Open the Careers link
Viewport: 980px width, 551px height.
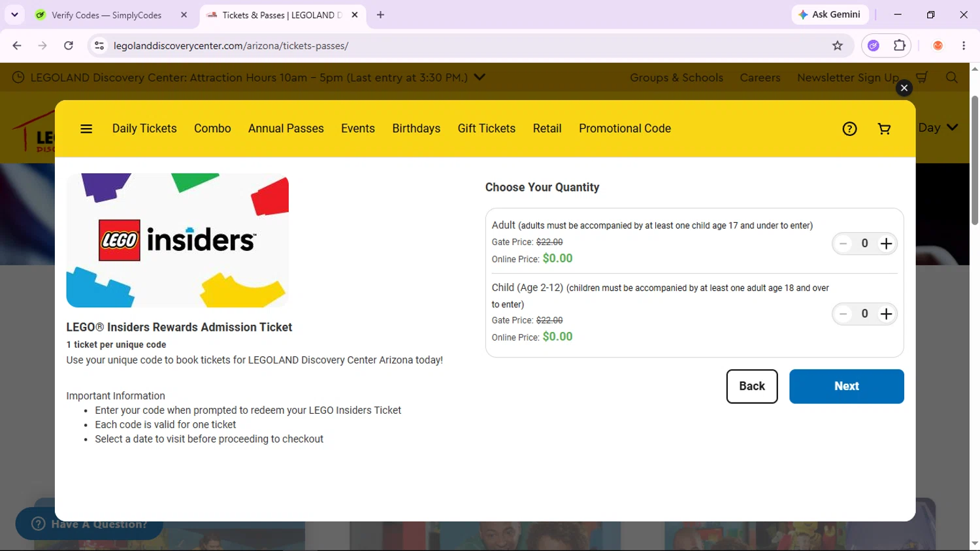[760, 78]
